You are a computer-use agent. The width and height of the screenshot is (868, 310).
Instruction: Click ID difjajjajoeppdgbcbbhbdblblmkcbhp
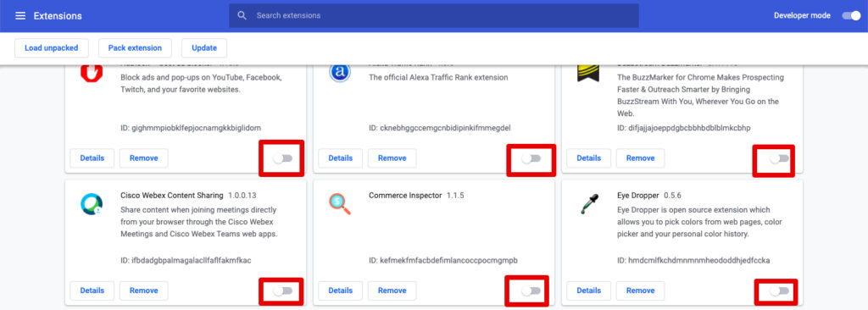684,128
